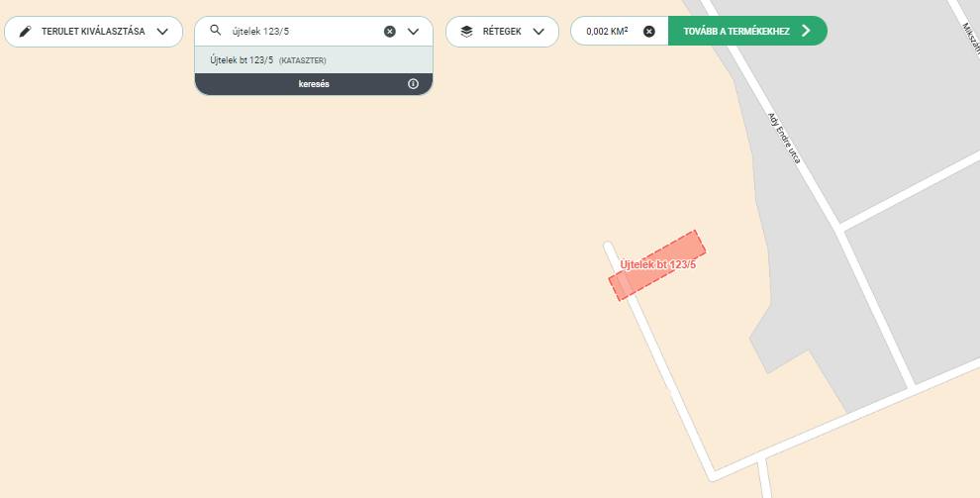Viewport: 980px width, 498px height.
Task: Open the RÉTEGEK layers panel label
Action: [502, 32]
